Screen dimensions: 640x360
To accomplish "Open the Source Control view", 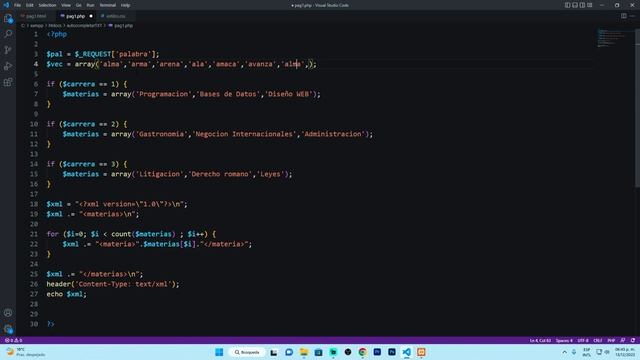I will coord(8,50).
